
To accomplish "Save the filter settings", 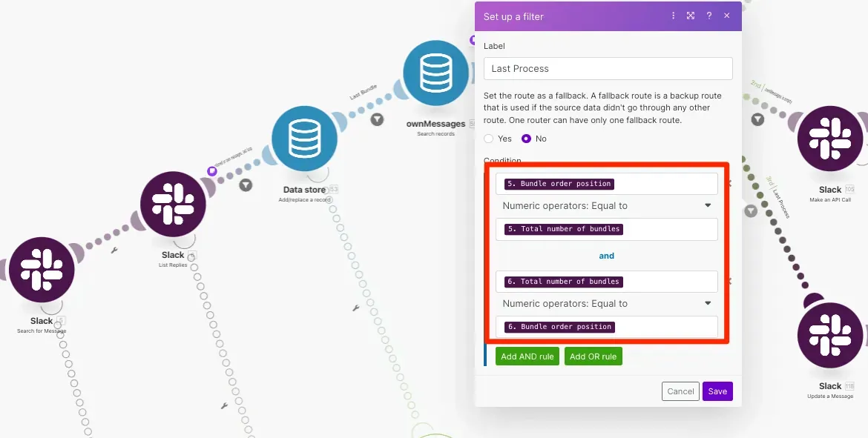I will 717,391.
